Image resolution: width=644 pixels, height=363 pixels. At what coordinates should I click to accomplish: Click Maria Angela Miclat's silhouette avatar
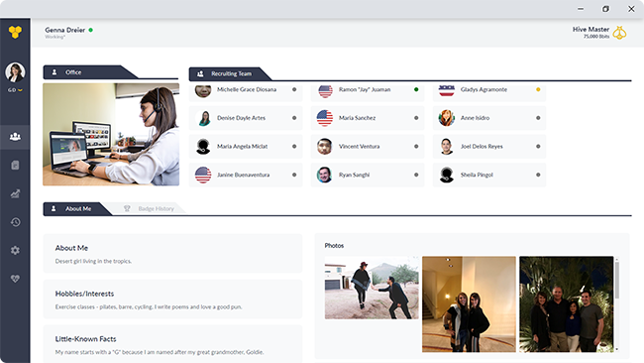[203, 147]
